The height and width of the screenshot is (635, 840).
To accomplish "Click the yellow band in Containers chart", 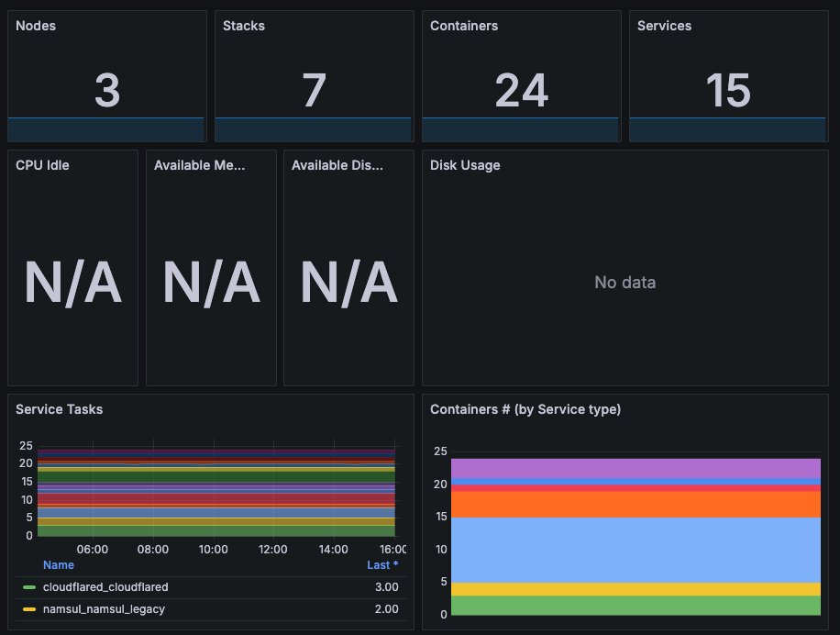I will coord(636,589).
